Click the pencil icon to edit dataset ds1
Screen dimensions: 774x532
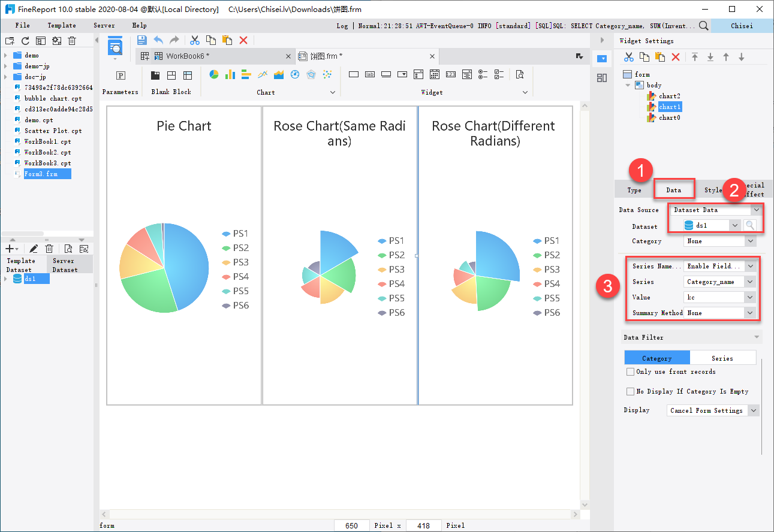pos(33,248)
